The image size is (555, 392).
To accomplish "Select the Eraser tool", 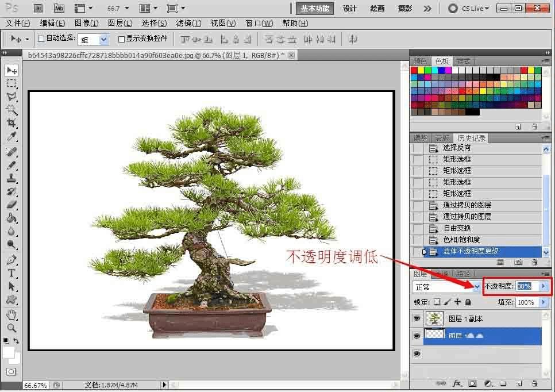I will click(11, 205).
